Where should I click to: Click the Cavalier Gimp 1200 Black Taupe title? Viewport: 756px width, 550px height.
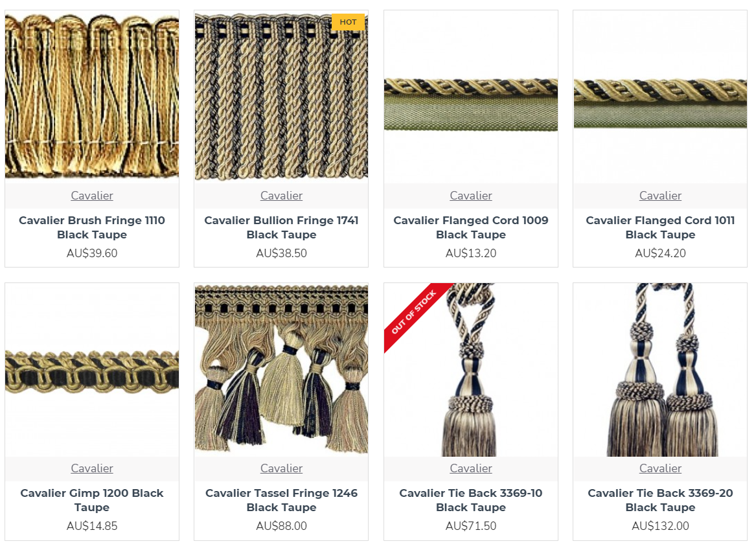(91, 500)
